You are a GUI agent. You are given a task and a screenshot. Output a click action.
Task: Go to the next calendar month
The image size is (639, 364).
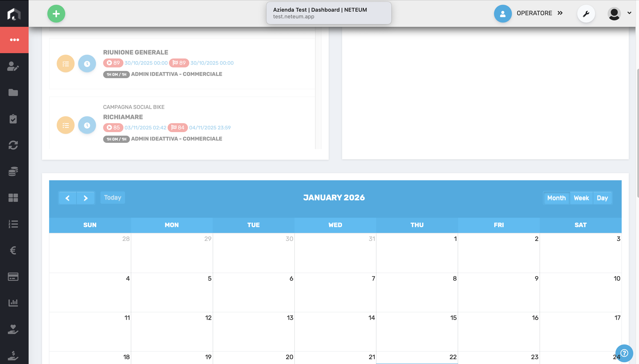86,198
